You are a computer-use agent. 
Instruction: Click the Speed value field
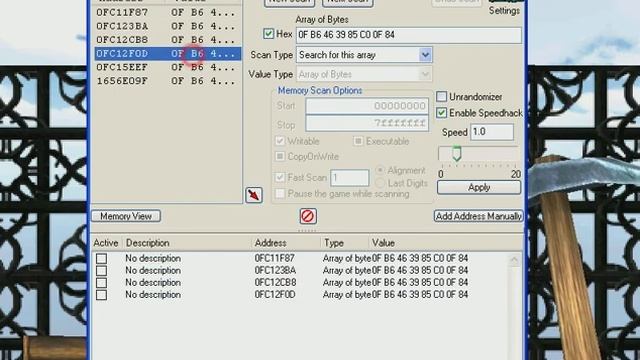tap(492, 132)
